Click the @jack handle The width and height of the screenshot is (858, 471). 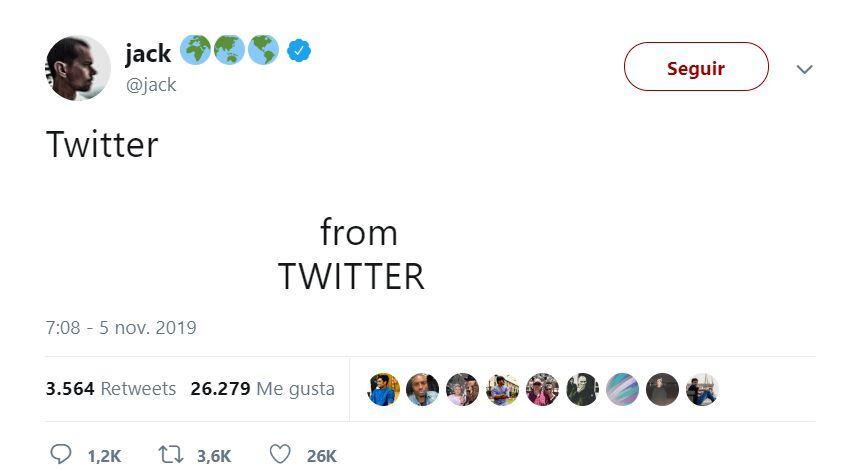(151, 85)
